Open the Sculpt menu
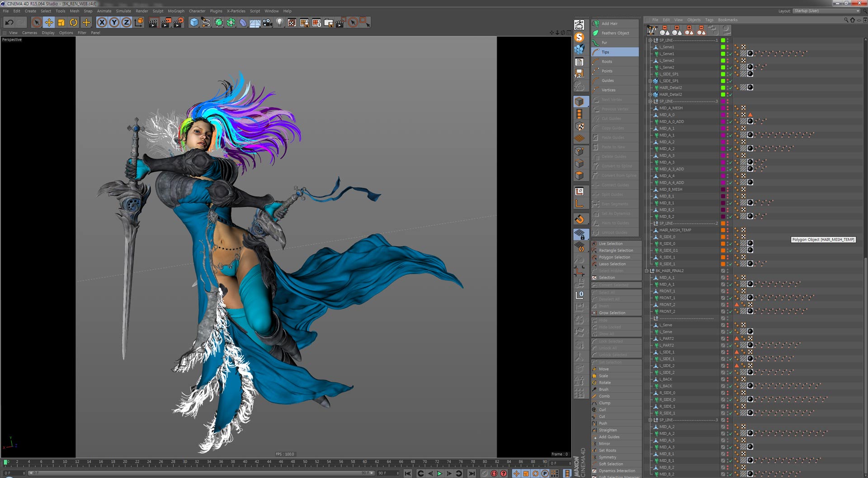The width and height of the screenshot is (868, 478). [x=158, y=11]
